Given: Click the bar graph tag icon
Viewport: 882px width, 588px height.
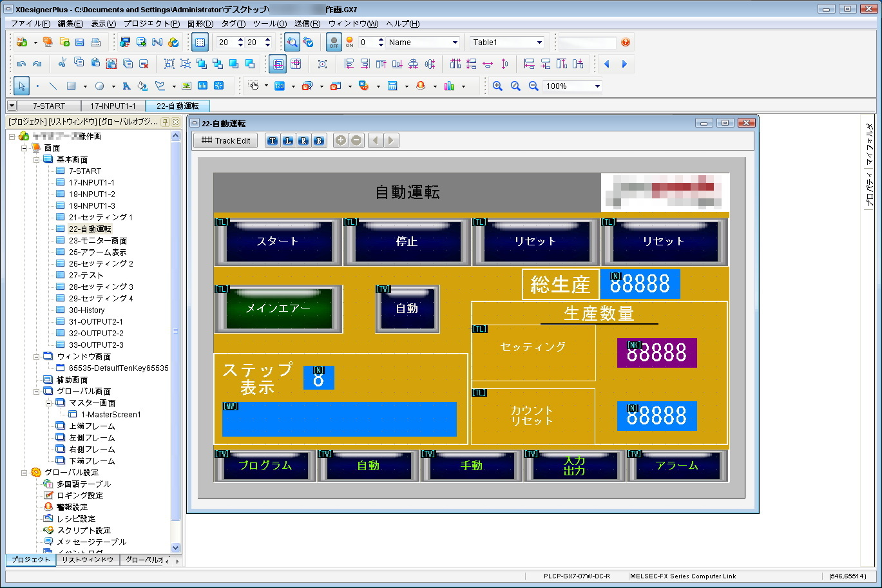Looking at the screenshot, I should coord(449,86).
